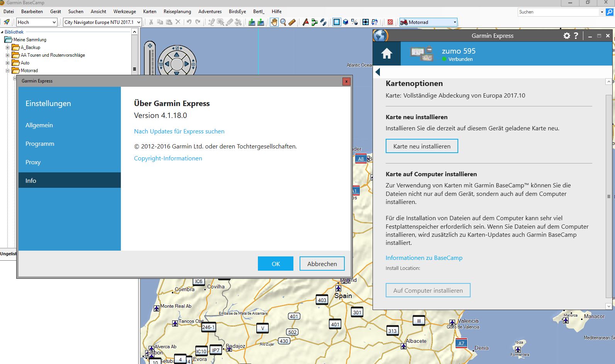Select Info in Einstellungen sidebar
This screenshot has width=615, height=364.
pos(69,180)
